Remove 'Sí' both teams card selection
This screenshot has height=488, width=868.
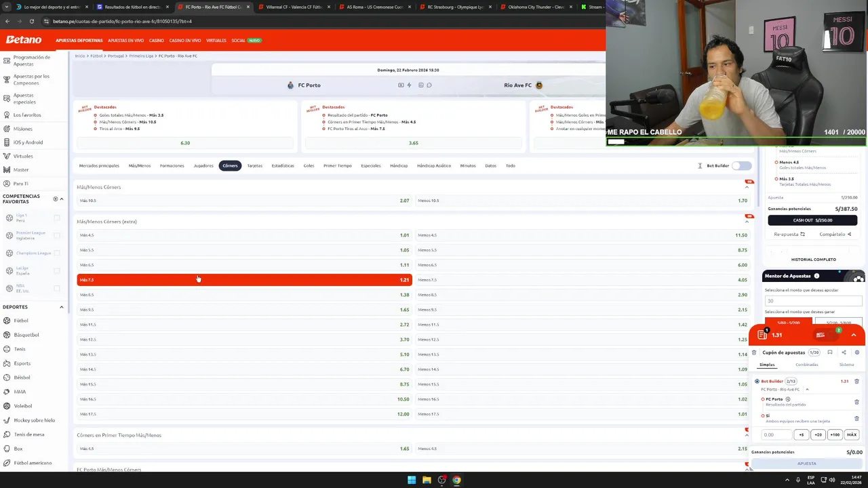click(x=856, y=418)
